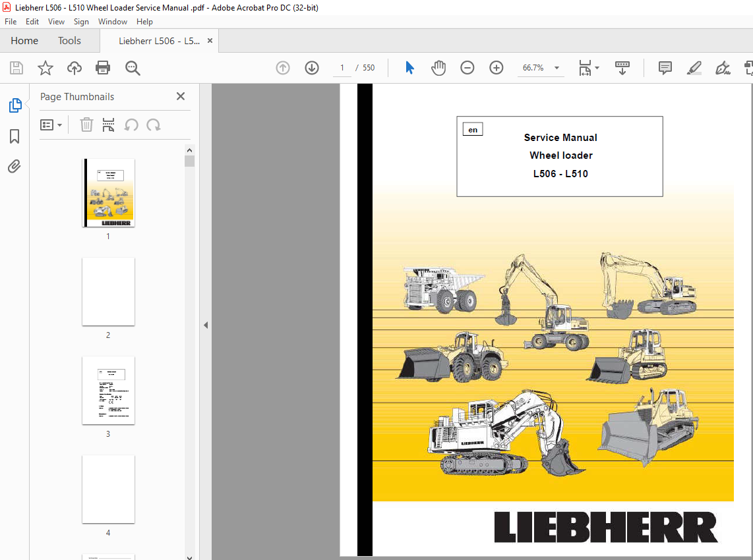Add a sticky note comment
Viewport: 753px width, 560px height.
(665, 68)
